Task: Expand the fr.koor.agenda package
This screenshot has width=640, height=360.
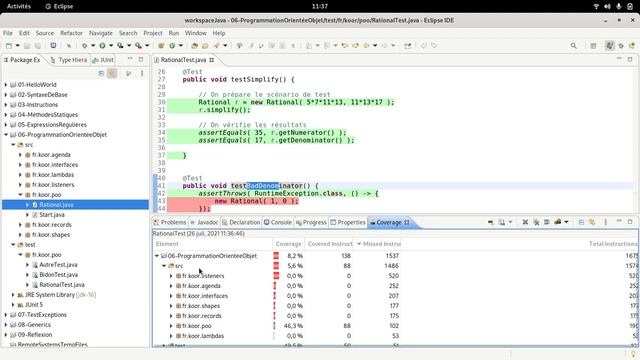Action: 20,155
